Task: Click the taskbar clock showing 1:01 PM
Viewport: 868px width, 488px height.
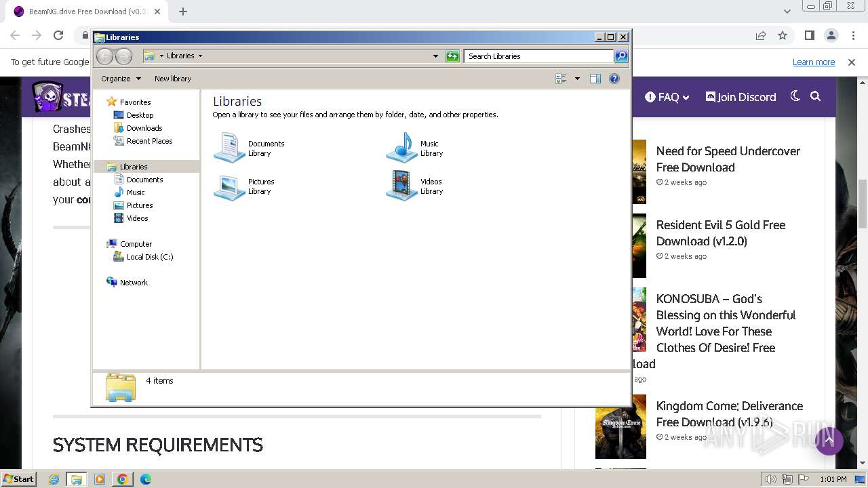Action: coord(833,479)
